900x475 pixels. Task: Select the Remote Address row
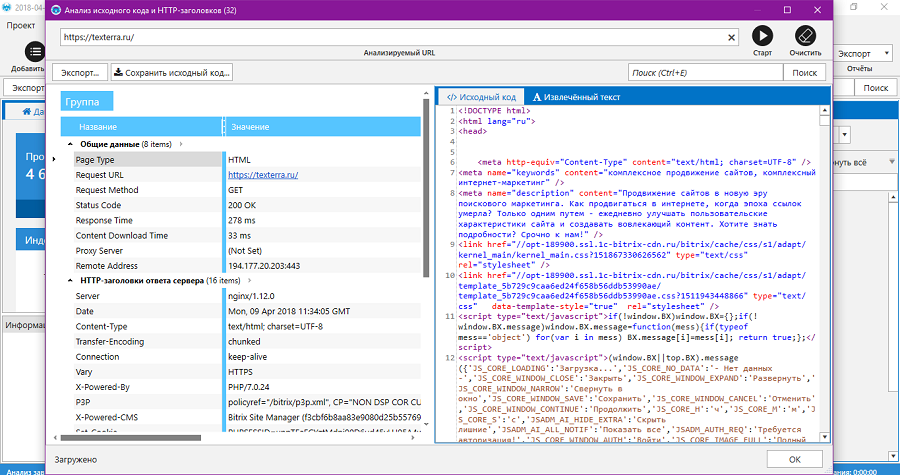(x=247, y=266)
